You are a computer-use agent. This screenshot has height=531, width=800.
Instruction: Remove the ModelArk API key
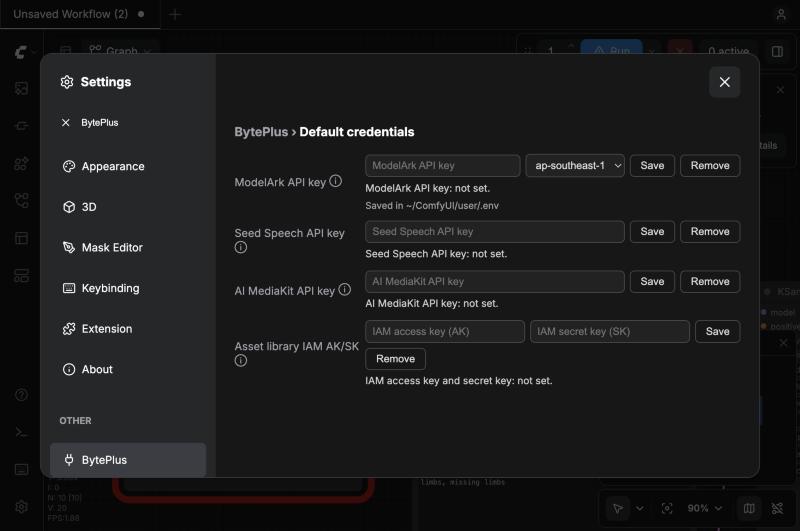click(710, 166)
